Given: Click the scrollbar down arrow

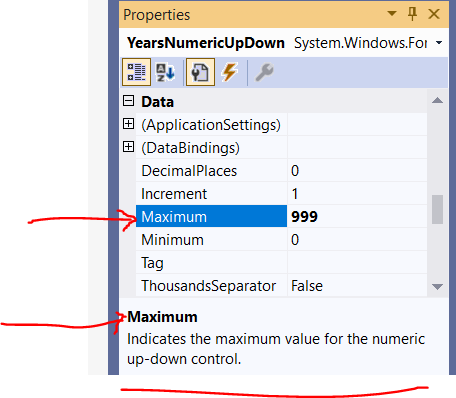Looking at the screenshot, I should pos(437,286).
